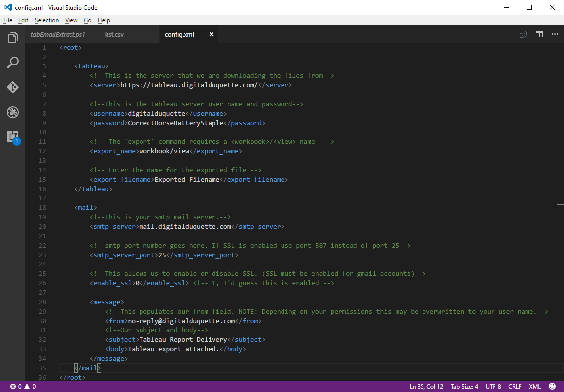Click the opening <mail> tag

tap(85, 207)
